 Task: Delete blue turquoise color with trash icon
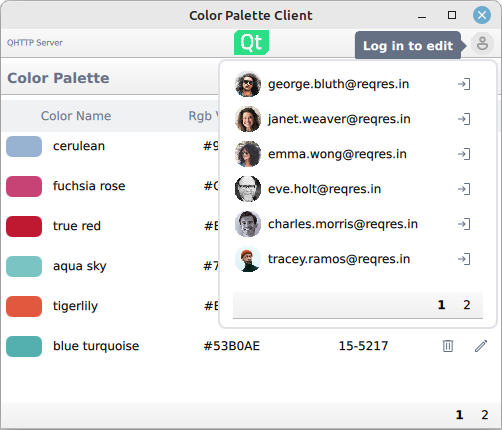point(448,346)
